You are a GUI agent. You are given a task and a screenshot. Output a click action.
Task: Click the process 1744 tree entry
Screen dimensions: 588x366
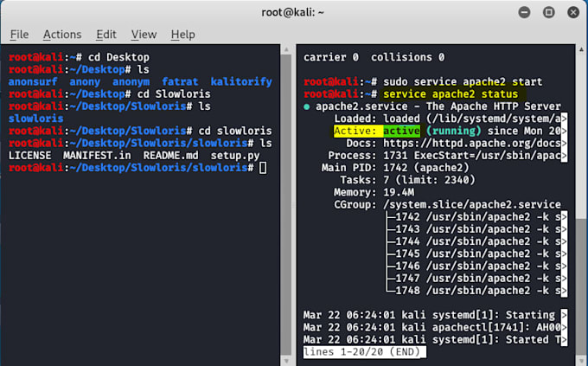point(476,241)
